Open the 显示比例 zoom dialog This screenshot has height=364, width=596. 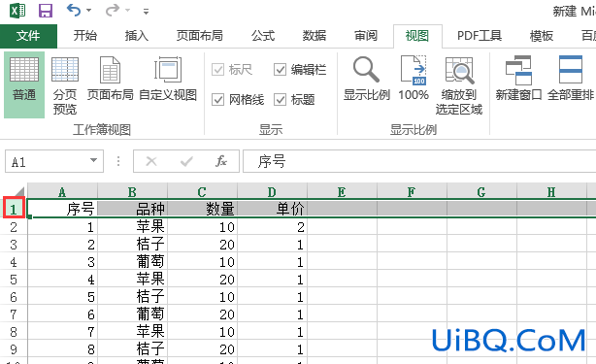[x=366, y=79]
